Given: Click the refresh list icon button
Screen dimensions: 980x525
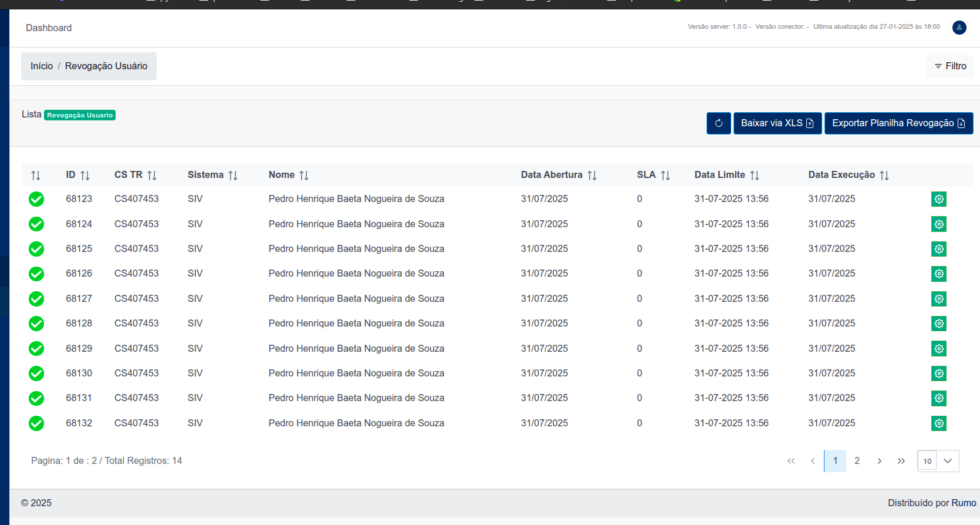Looking at the screenshot, I should [718, 123].
